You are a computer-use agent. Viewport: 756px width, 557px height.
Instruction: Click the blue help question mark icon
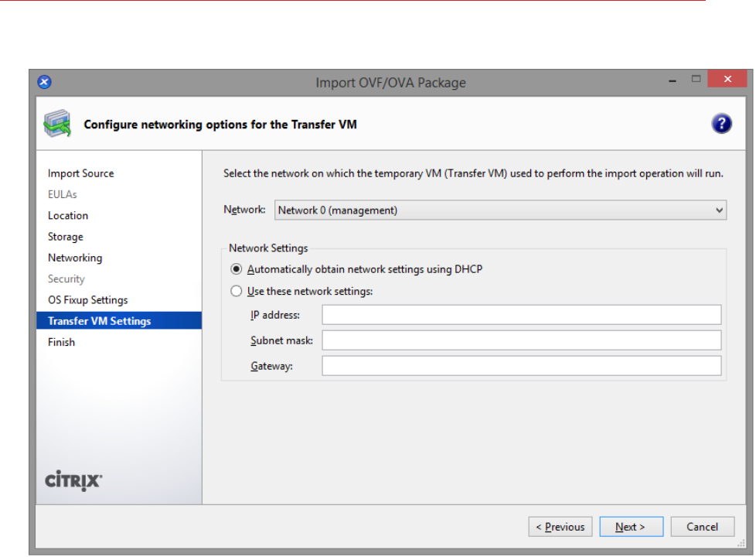[721, 124]
